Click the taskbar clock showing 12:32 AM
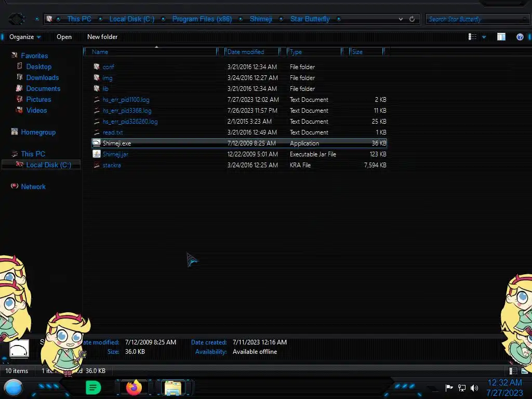This screenshot has width=532, height=399. (x=504, y=383)
